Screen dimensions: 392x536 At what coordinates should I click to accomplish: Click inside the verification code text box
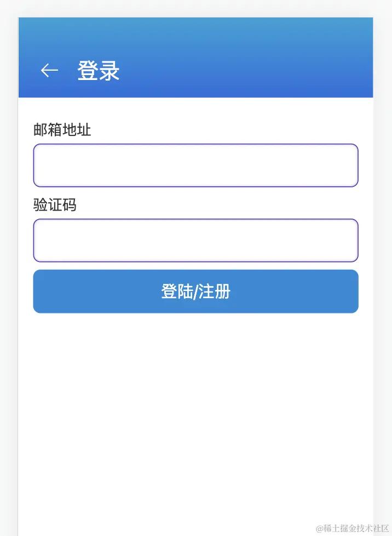coord(195,240)
